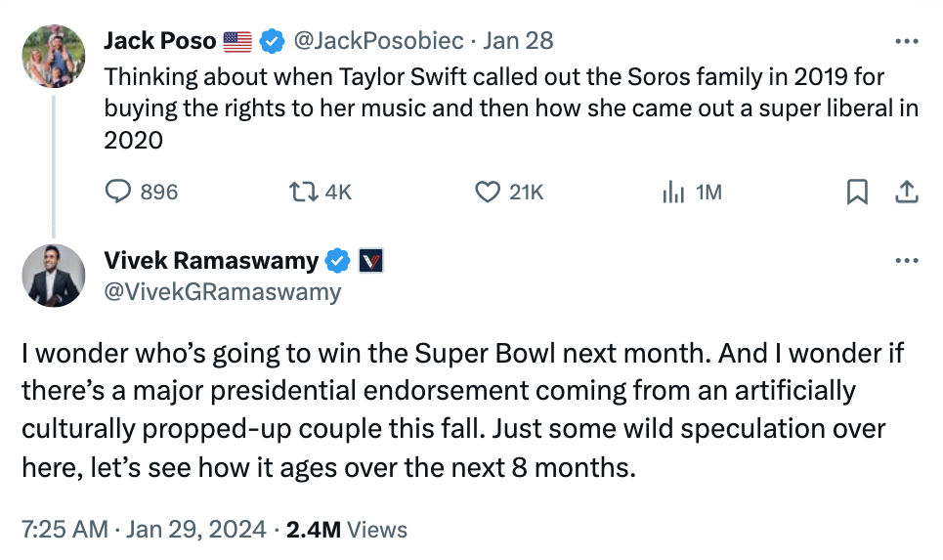Click the affiliate badge beside Vivek Ramaswamy

[370, 261]
